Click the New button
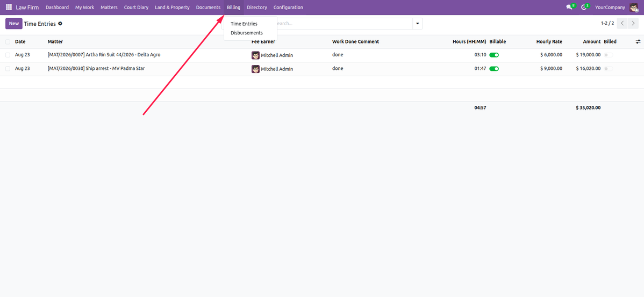The height and width of the screenshot is (297, 644). 14,24
